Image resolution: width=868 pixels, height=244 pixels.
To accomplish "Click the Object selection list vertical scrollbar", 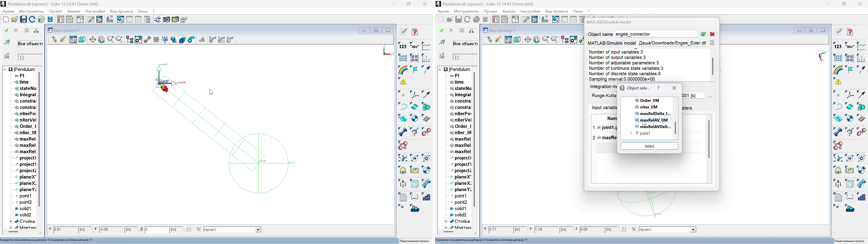I will (675, 128).
